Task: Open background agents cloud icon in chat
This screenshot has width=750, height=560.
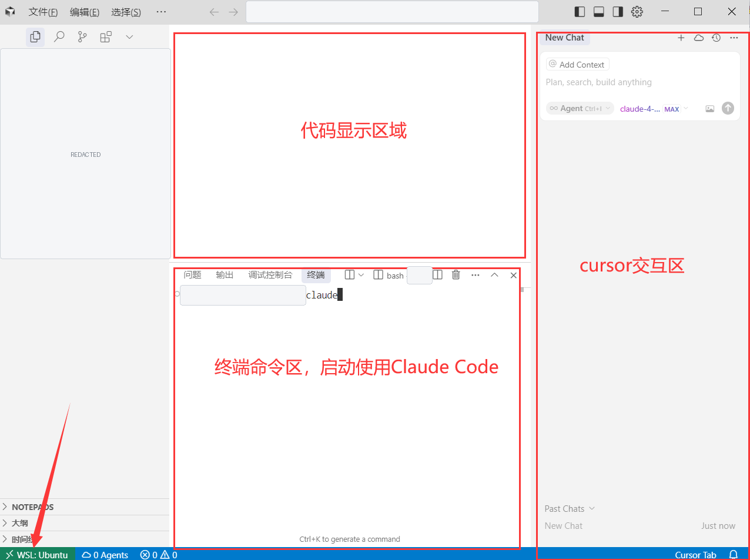Action: pyautogui.click(x=699, y=38)
